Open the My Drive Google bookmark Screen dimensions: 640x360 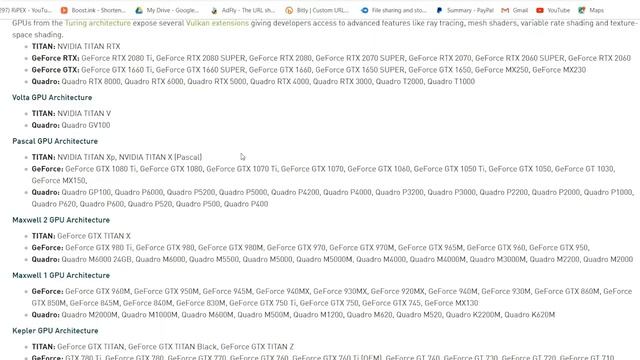(167, 10)
